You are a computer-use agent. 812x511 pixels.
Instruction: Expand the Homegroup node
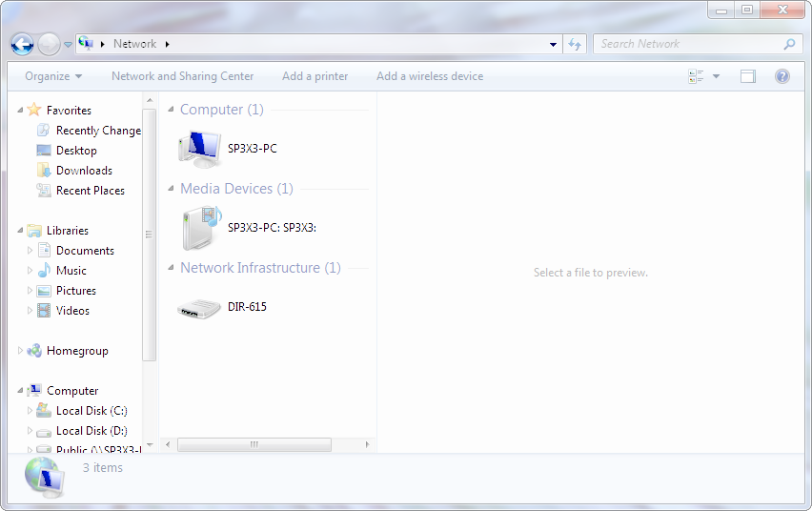[x=20, y=350]
